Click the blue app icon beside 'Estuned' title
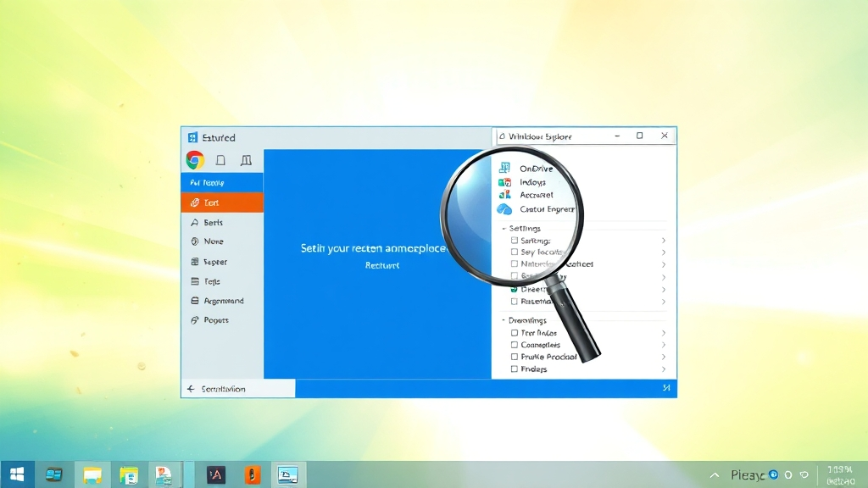Screen dimensions: 868x488 pos(192,137)
